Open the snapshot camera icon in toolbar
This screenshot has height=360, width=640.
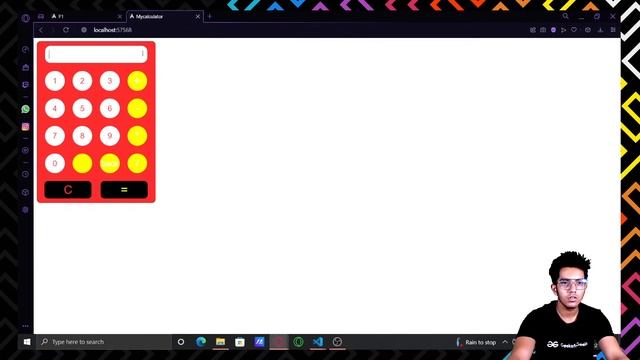pyautogui.click(x=543, y=30)
